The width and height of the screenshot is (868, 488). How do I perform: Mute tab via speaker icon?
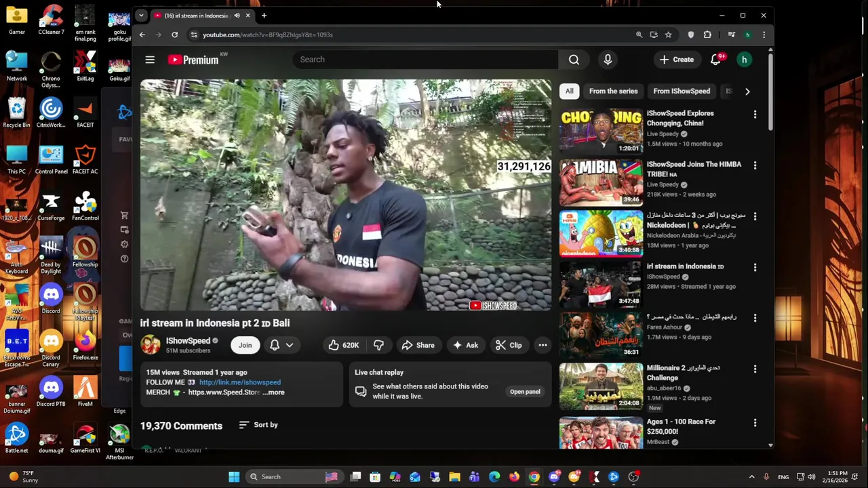point(237,16)
